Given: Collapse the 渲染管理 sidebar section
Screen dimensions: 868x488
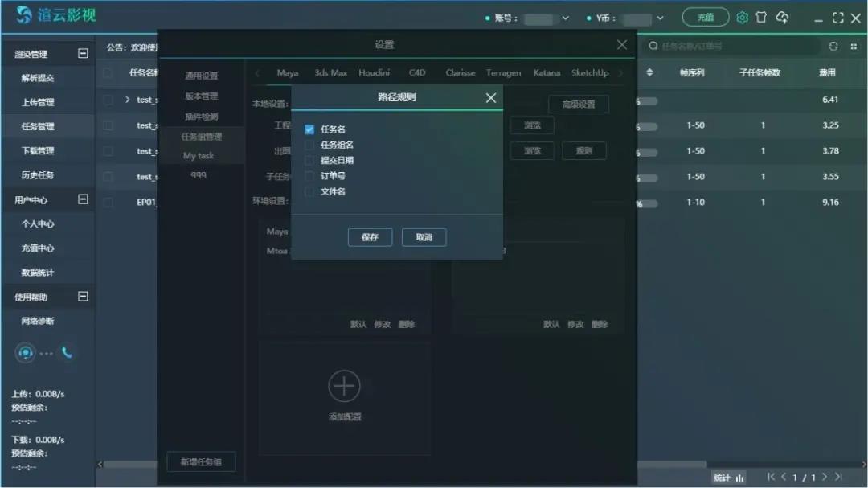Looking at the screenshot, I should tap(82, 54).
